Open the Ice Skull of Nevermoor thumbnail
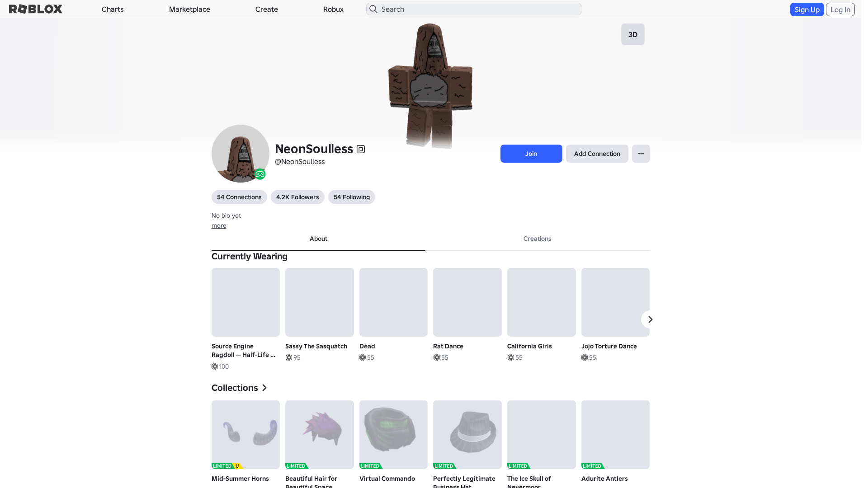Viewport: 868px width, 488px height. tap(542, 435)
